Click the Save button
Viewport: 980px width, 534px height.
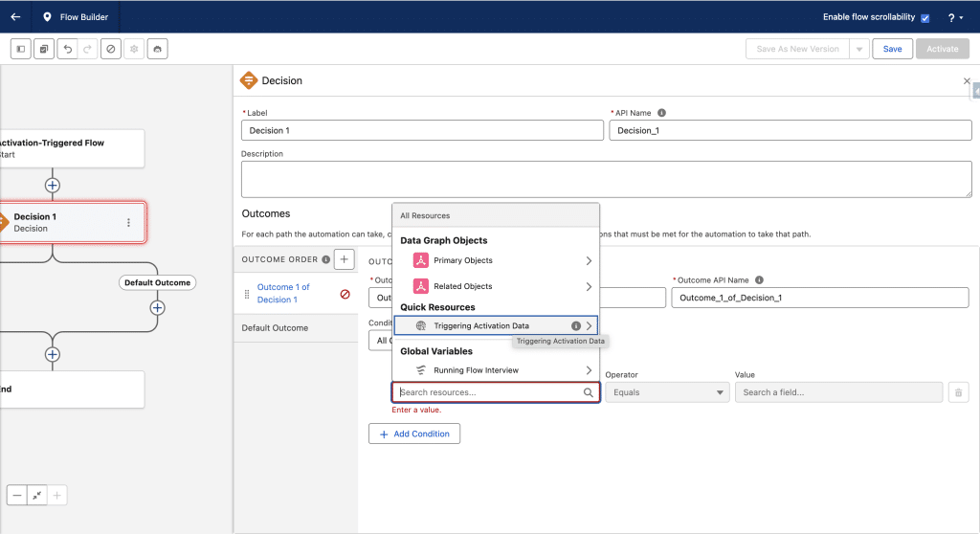tap(891, 49)
